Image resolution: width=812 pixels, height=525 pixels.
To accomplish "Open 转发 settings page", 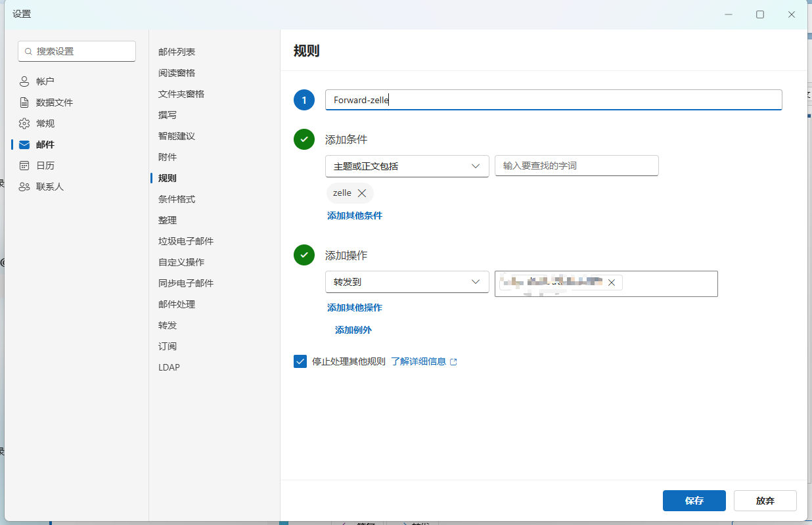I will tap(168, 325).
